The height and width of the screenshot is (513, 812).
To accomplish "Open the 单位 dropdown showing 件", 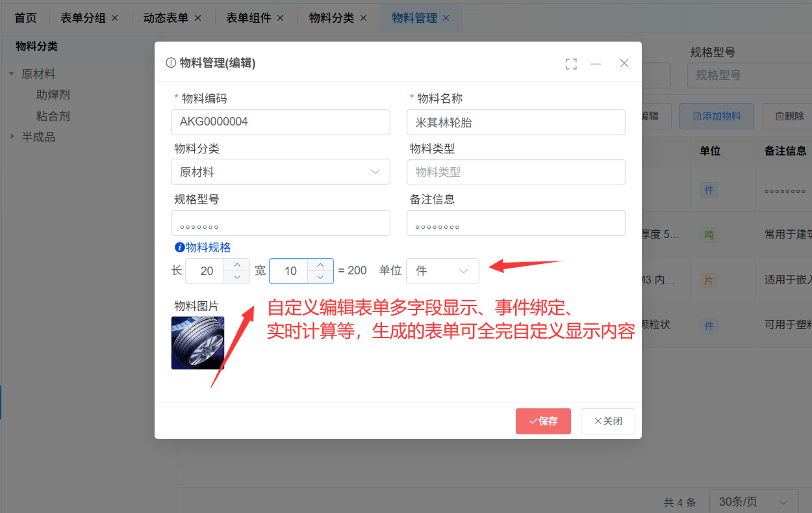I will tap(442, 271).
